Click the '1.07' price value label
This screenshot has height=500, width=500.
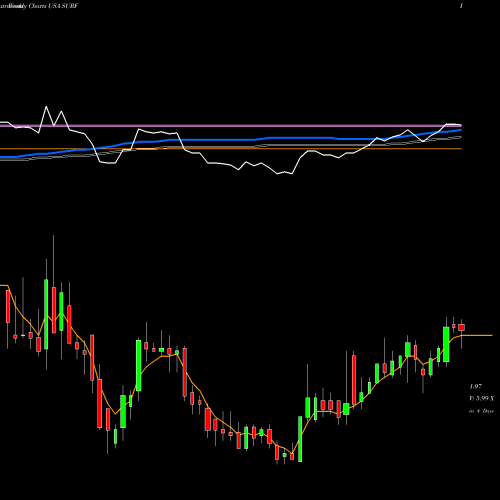pyautogui.click(x=476, y=387)
